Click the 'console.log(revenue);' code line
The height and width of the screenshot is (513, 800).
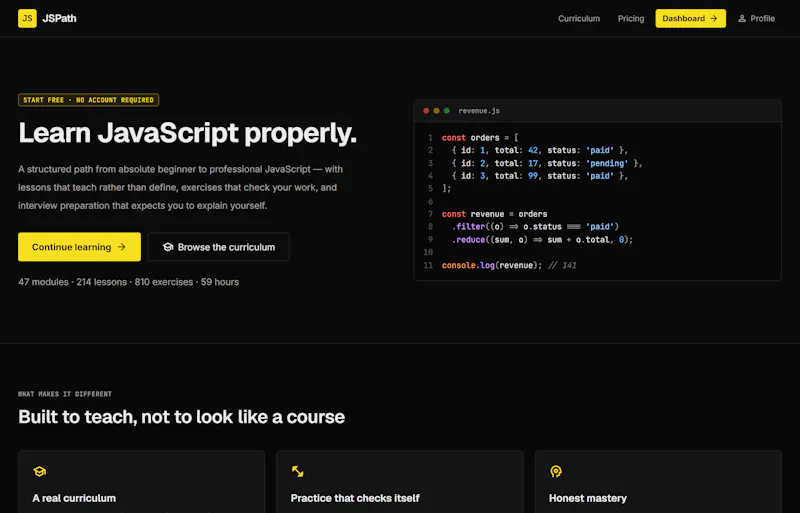coord(509,265)
